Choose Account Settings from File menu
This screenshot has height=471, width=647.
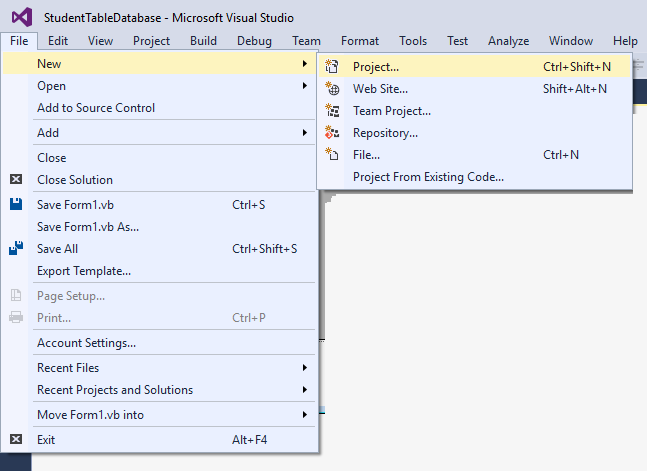(86, 343)
